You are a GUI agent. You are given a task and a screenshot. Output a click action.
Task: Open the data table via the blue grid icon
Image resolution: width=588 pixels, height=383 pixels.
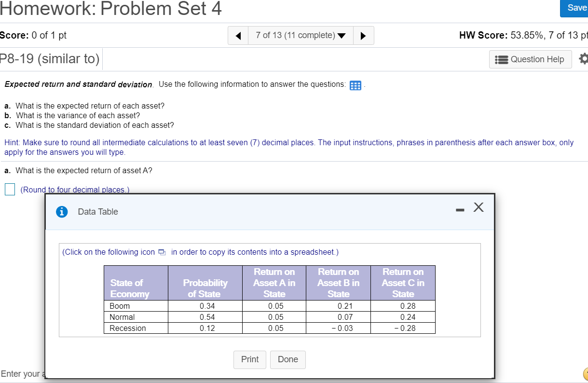click(x=356, y=85)
